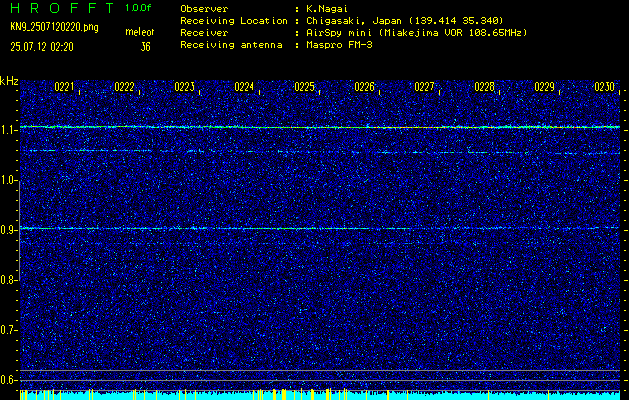The width and height of the screenshot is (629, 400).
Task: Click location Chigasaki, Japan coordinates
Action: tap(405, 21)
